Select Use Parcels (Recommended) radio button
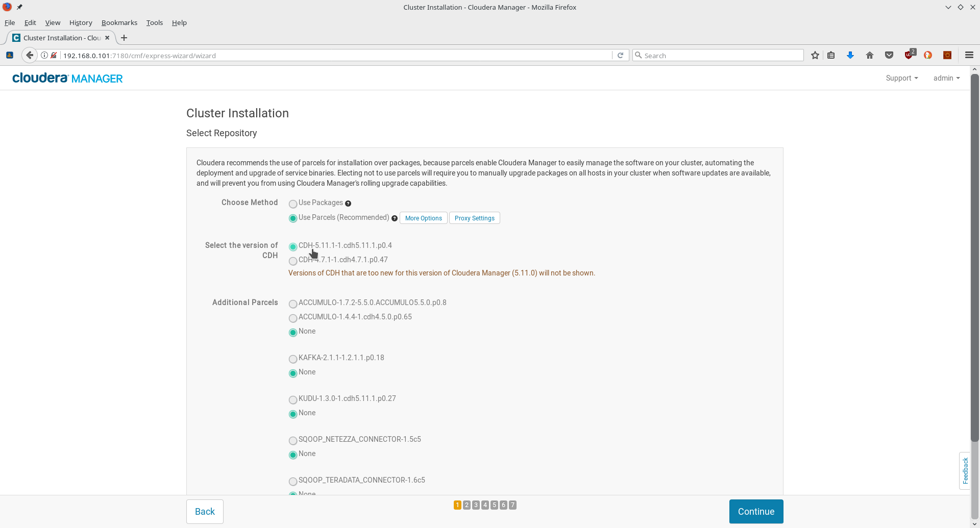 (293, 218)
